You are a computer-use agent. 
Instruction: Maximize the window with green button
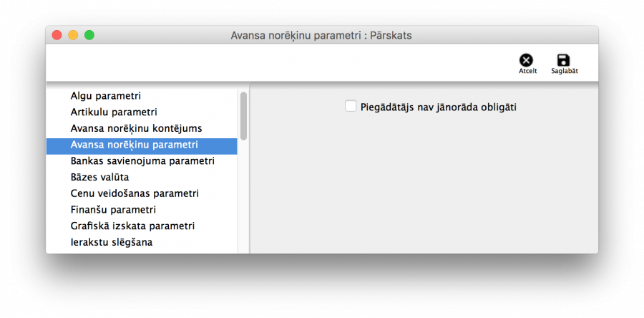click(x=89, y=35)
